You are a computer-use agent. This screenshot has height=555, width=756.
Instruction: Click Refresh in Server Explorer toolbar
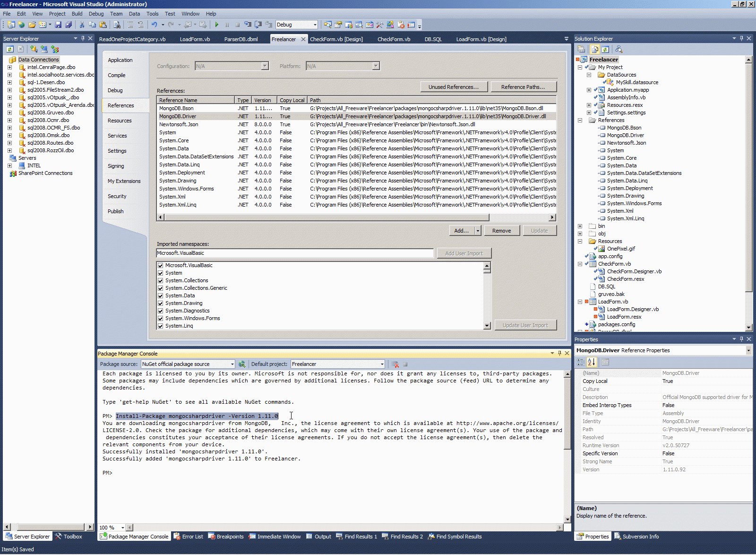pyautogui.click(x=10, y=49)
